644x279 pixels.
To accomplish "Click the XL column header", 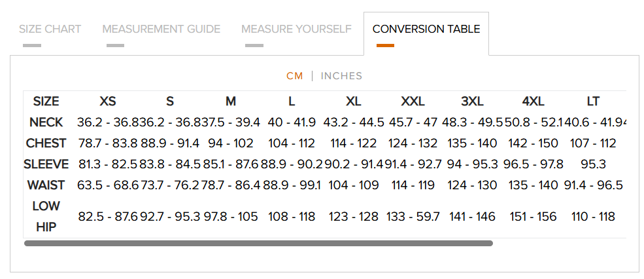I will [x=353, y=102].
